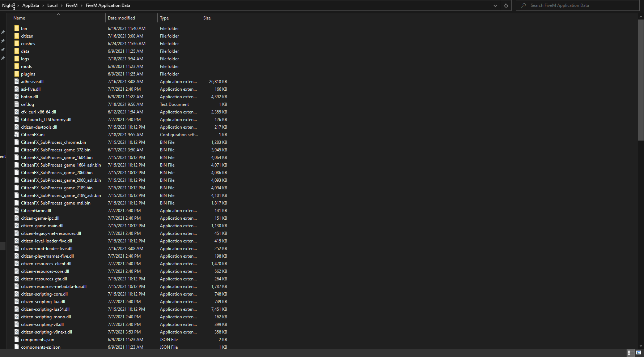The image size is (644, 357).
Task: Click the citizen-scripting-v8.dll file icon
Action: (x=17, y=324)
